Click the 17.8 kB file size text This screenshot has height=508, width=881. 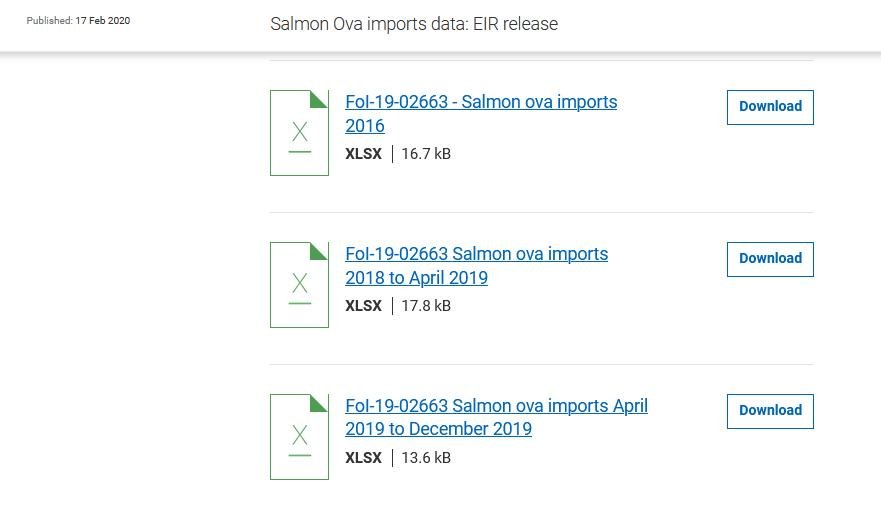[x=426, y=306]
